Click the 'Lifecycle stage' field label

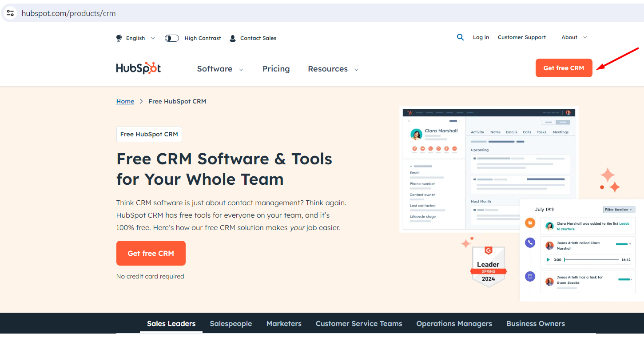click(423, 216)
